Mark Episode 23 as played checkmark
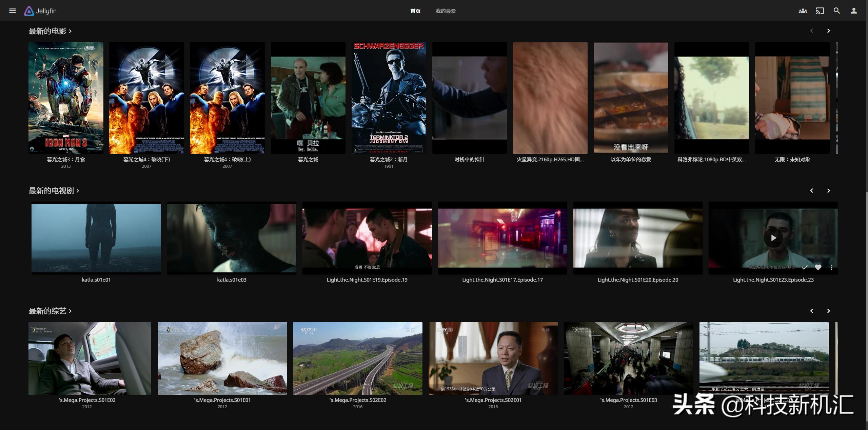868x430 pixels. 805,267
